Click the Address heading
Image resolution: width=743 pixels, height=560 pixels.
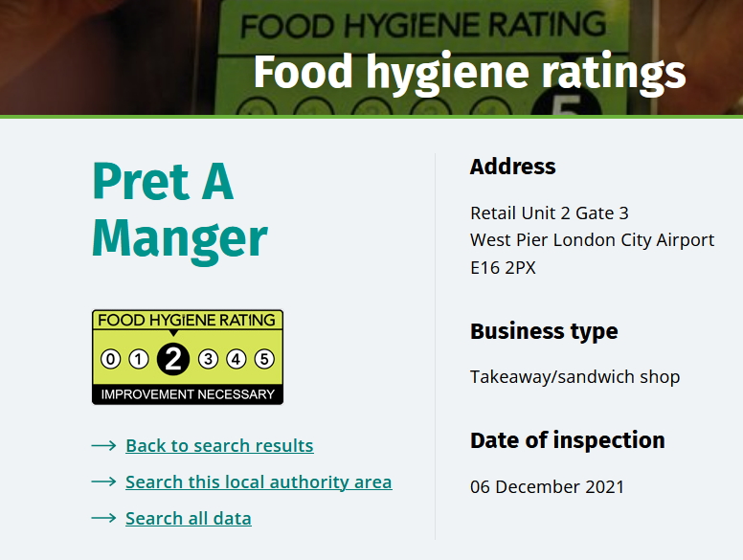click(512, 167)
